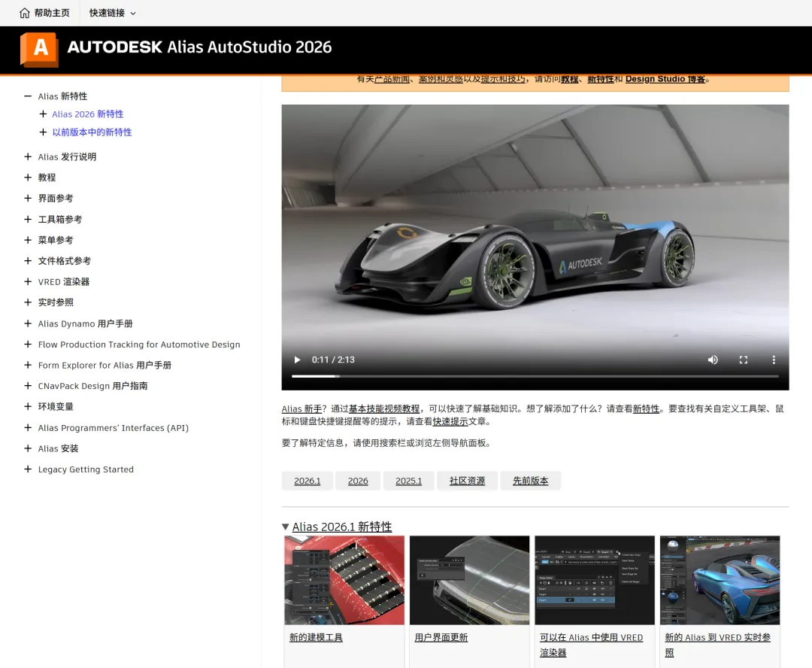
Task: Expand the CNavPack Design 用户指南 section
Action: tap(28, 386)
